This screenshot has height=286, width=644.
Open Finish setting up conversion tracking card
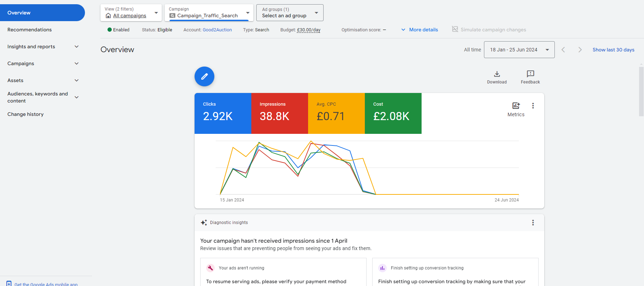pos(455,272)
